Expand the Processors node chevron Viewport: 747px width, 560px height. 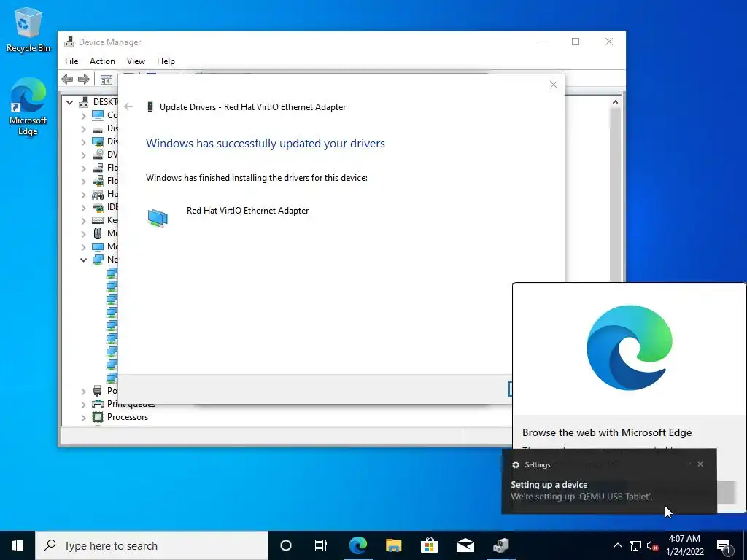click(x=83, y=417)
